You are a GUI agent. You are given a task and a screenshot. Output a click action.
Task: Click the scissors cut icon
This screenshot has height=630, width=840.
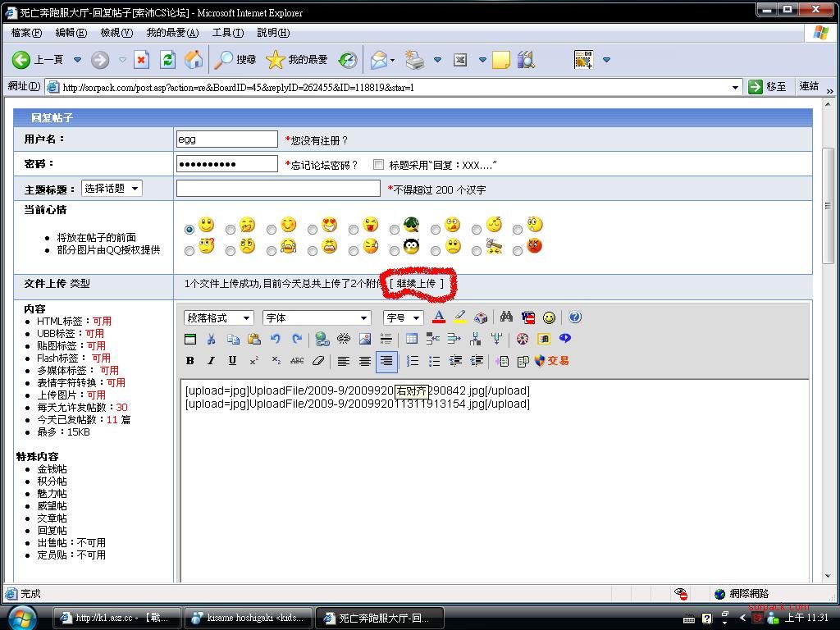[211, 339]
